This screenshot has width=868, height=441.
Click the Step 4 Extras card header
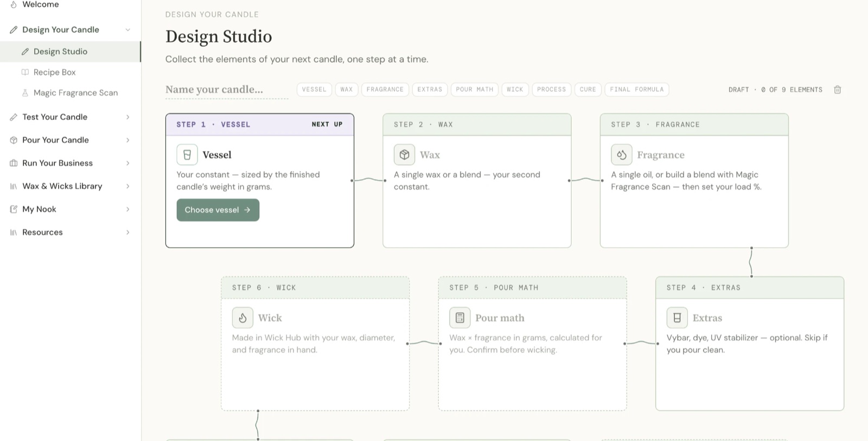[x=750, y=288]
